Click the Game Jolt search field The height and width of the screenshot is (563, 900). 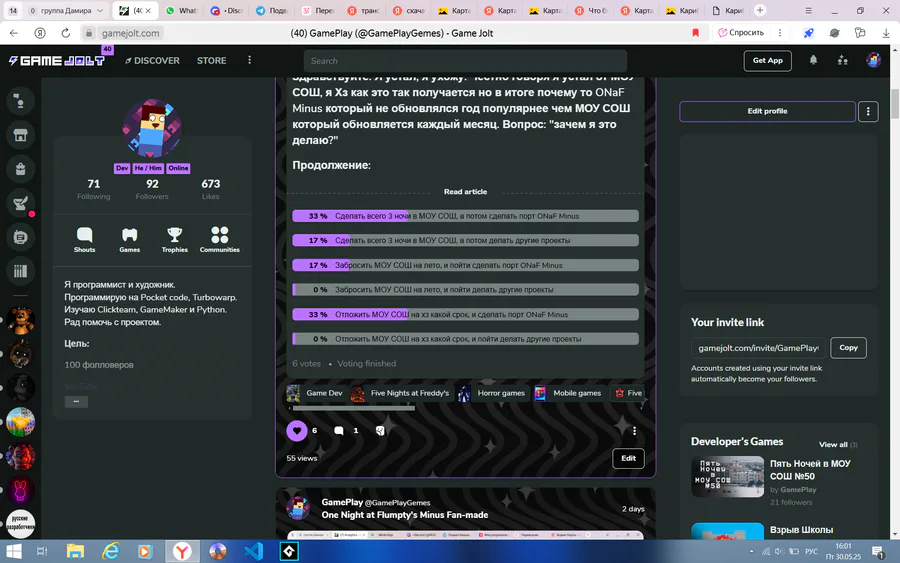tap(465, 61)
